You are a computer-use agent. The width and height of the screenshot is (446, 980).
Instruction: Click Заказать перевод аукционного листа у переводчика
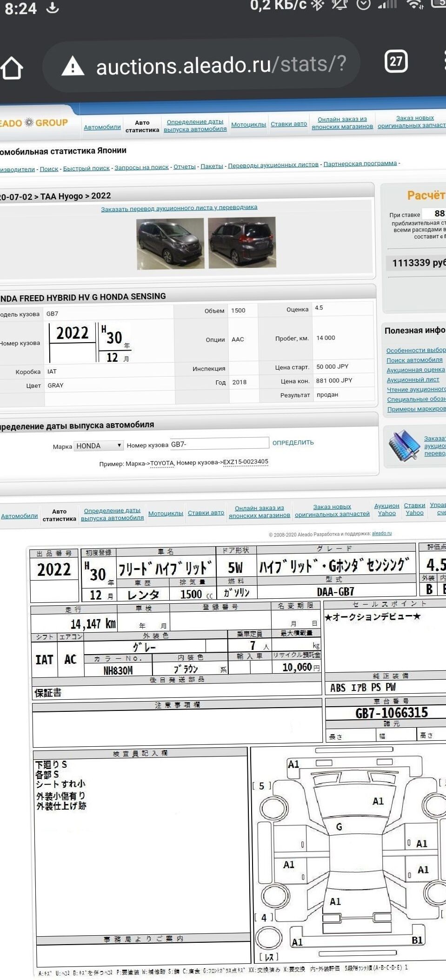pyautogui.click(x=179, y=208)
